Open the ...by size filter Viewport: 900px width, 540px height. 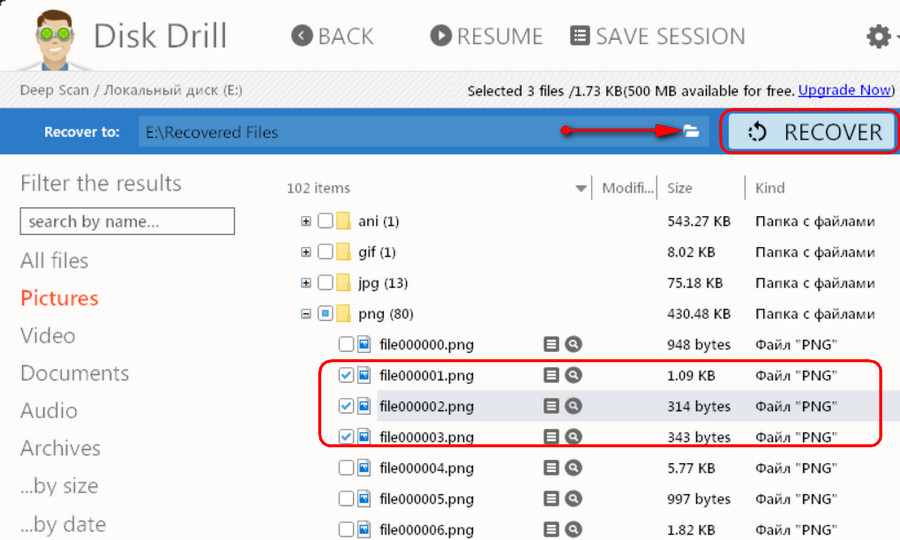pos(59,486)
